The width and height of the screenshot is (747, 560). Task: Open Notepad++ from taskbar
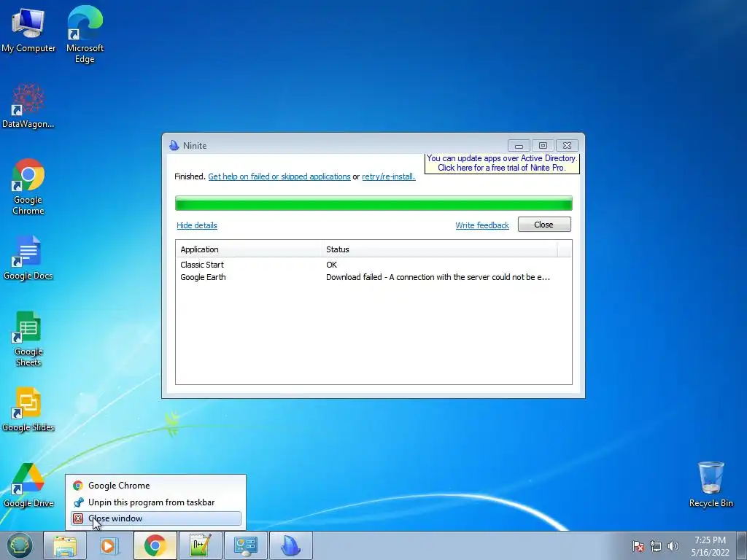pos(200,545)
